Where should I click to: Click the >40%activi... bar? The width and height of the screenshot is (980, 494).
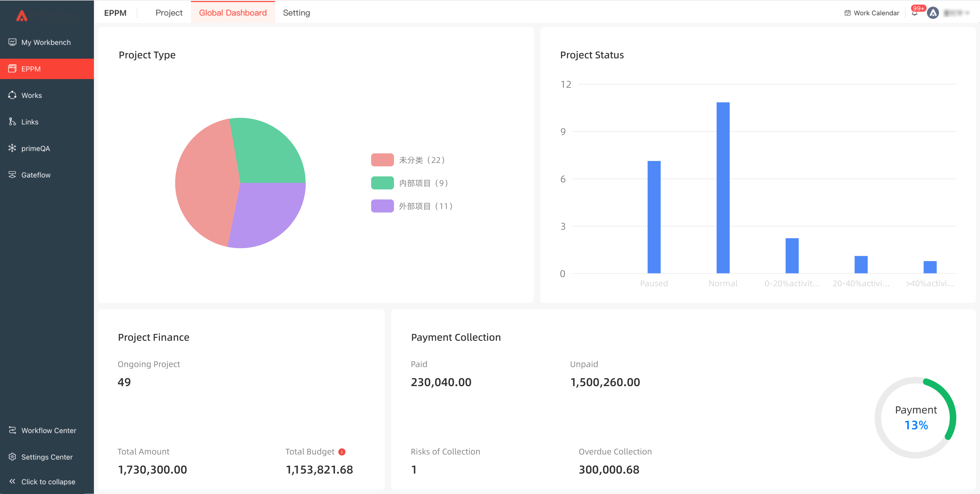[x=930, y=267]
